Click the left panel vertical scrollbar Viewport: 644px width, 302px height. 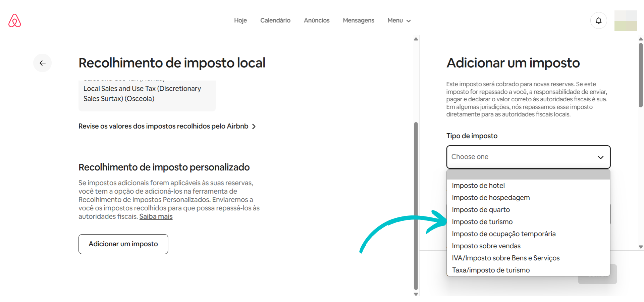[416, 205]
